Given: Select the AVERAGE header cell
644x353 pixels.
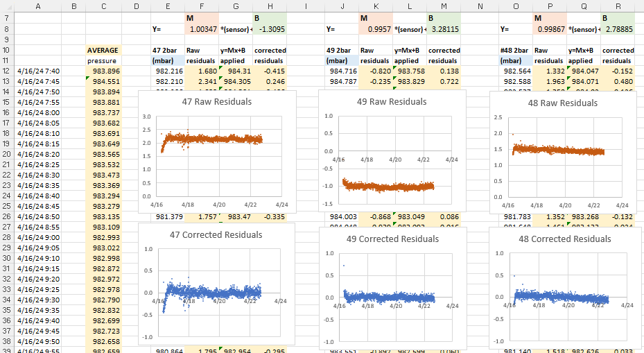Looking at the screenshot, I should point(103,50).
